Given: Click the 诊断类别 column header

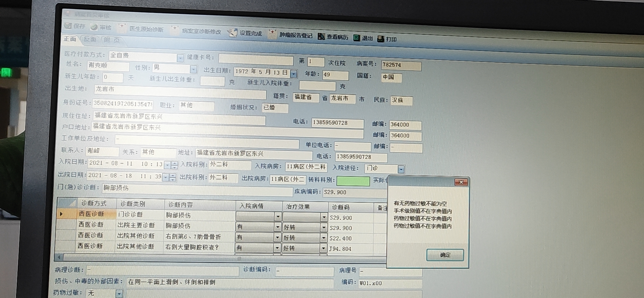Looking at the screenshot, I should tap(140, 204).
